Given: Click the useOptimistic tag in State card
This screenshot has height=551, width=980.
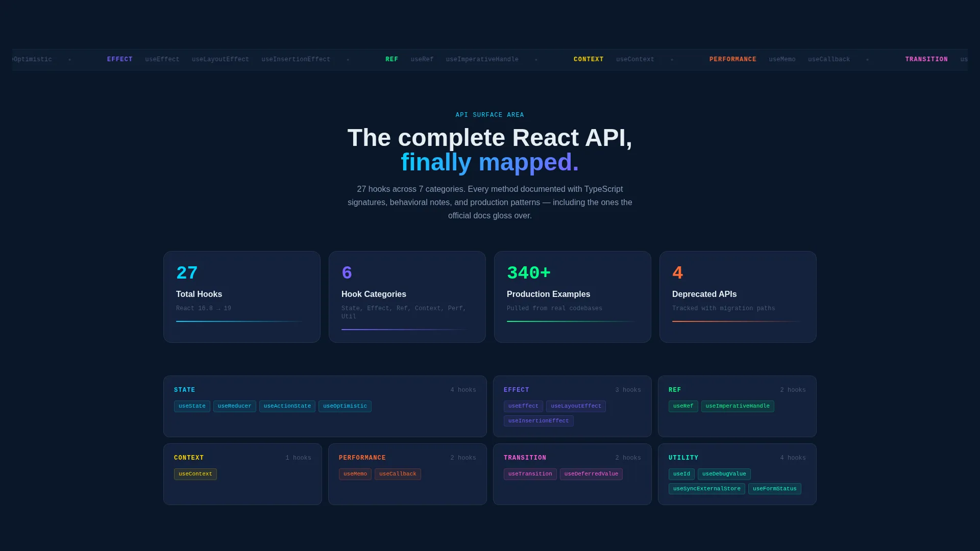Looking at the screenshot, I should pos(345,406).
